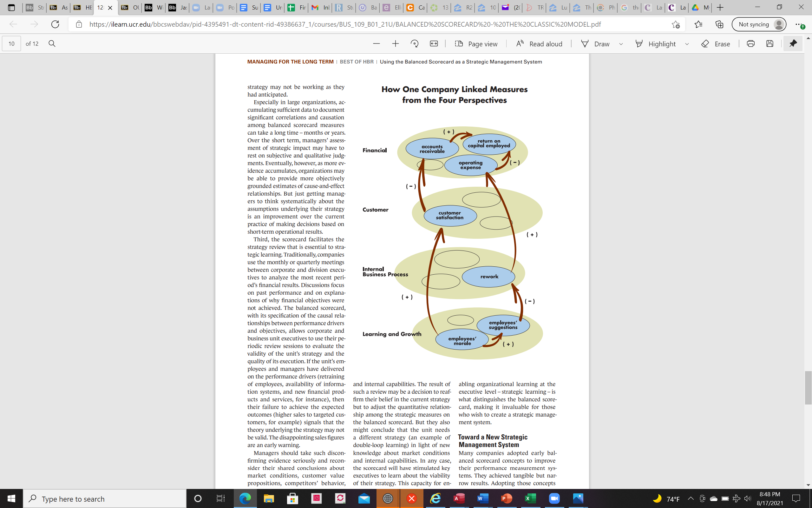This screenshot has width=812, height=508.
Task: Switch to the Google 'th' tab
Action: pyautogui.click(x=630, y=7)
